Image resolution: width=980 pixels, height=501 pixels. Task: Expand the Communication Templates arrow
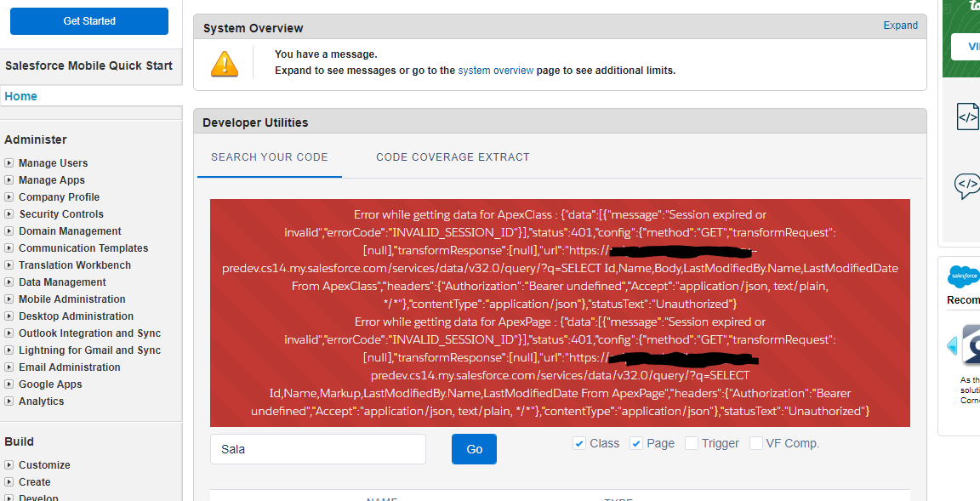[9, 248]
